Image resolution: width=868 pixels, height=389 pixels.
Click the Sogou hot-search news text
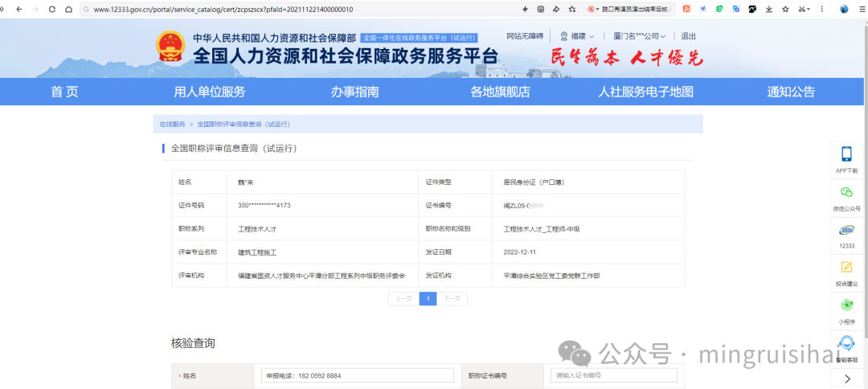636,10
